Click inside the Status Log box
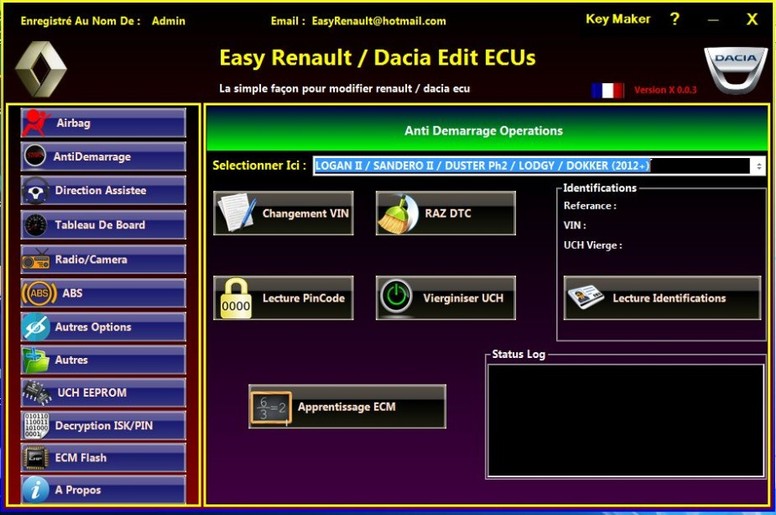The height and width of the screenshot is (515, 776). tap(626, 421)
